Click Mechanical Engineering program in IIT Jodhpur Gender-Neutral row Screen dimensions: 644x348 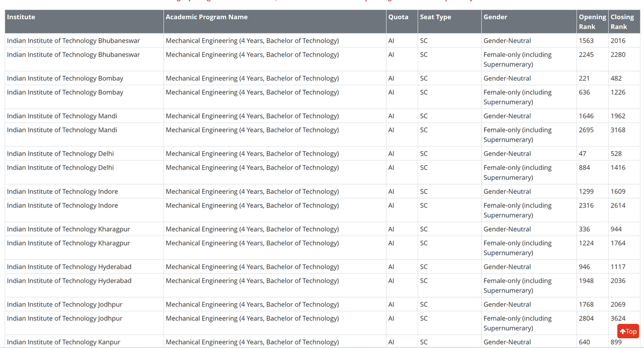tap(275, 305)
